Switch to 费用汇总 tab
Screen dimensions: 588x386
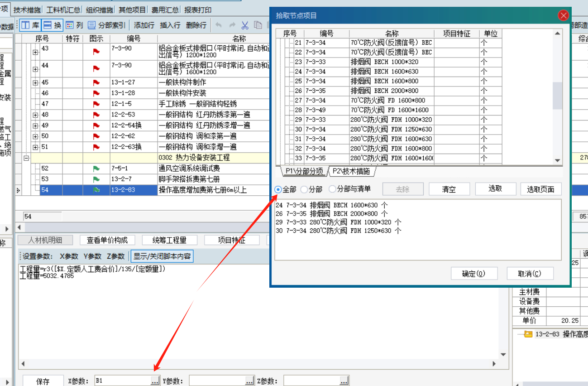pyautogui.click(x=165, y=10)
